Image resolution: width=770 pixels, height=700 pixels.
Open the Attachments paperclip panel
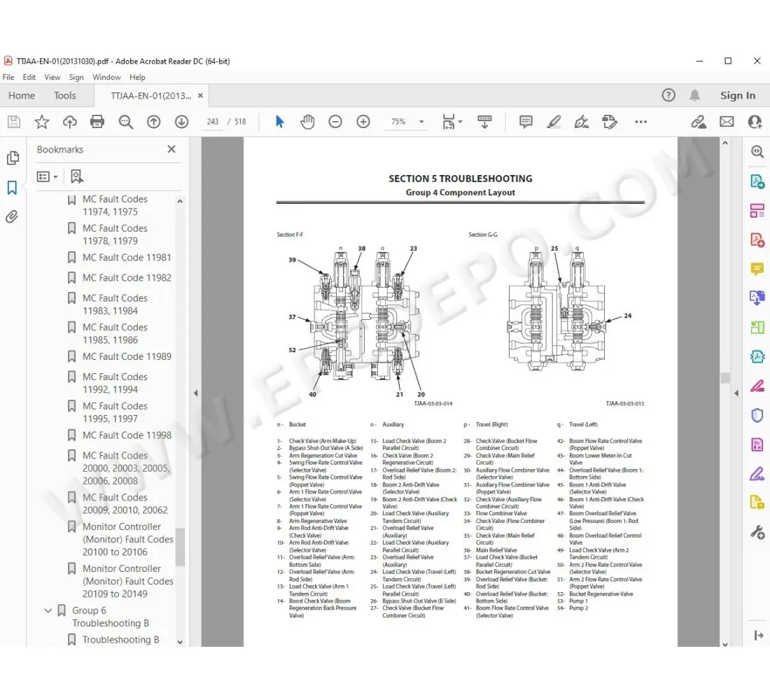click(x=12, y=217)
